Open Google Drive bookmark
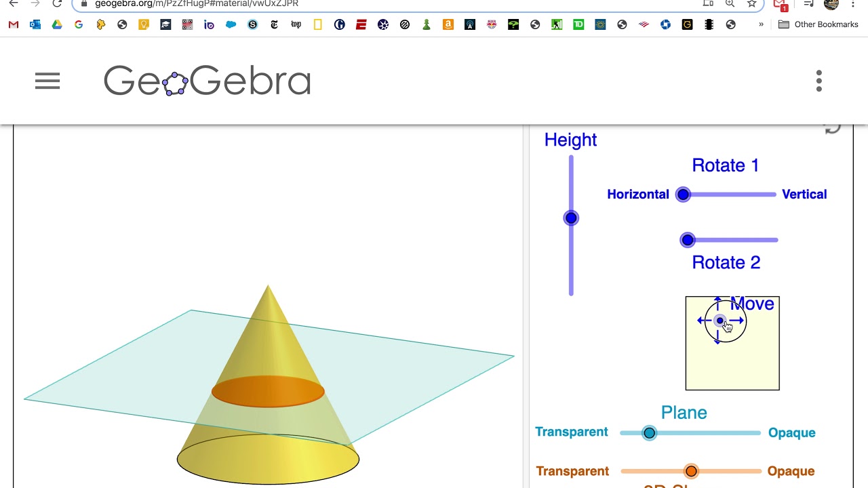The image size is (868, 488). click(x=57, y=24)
